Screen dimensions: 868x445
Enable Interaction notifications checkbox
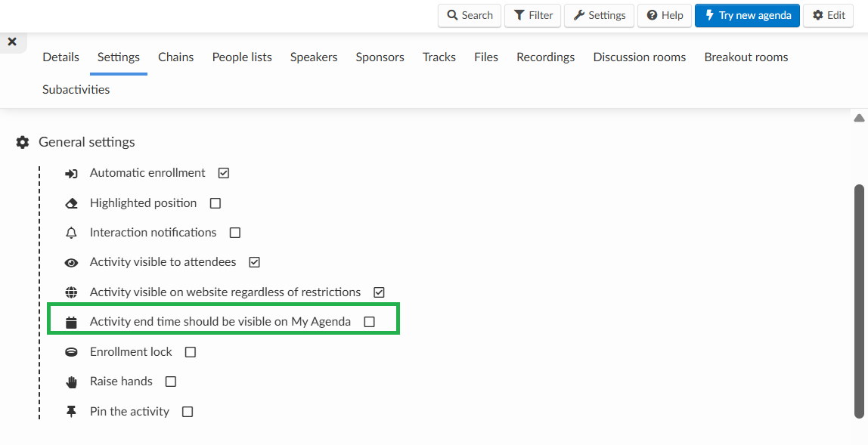click(234, 233)
